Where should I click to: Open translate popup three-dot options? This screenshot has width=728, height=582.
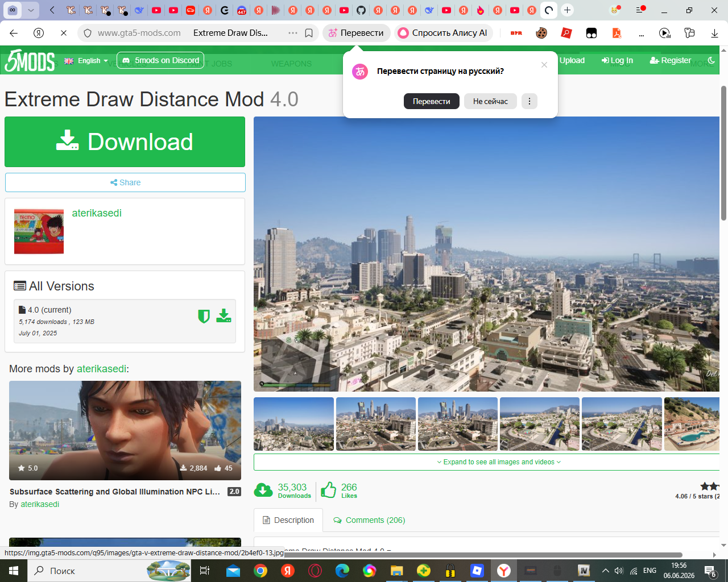coord(530,101)
